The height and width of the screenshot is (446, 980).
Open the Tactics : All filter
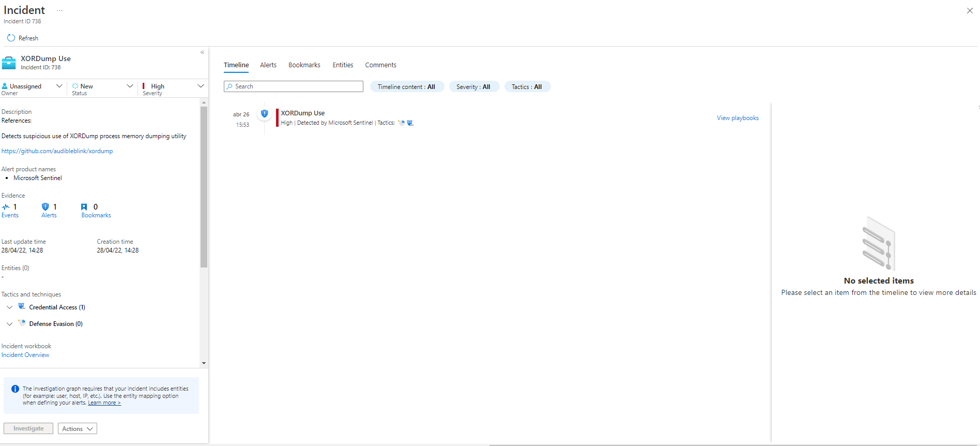coord(527,87)
